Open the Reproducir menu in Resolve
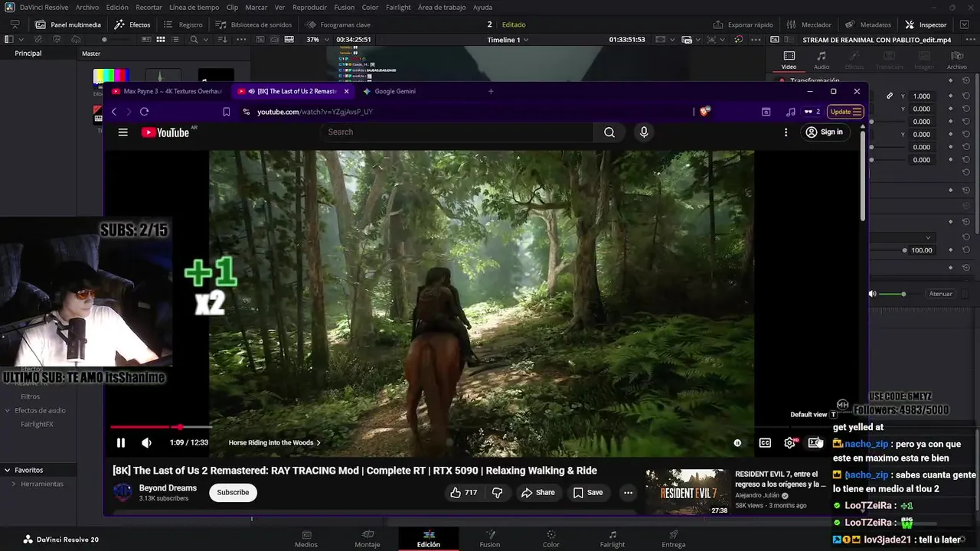Screen dimensions: 980x551 coord(309,7)
